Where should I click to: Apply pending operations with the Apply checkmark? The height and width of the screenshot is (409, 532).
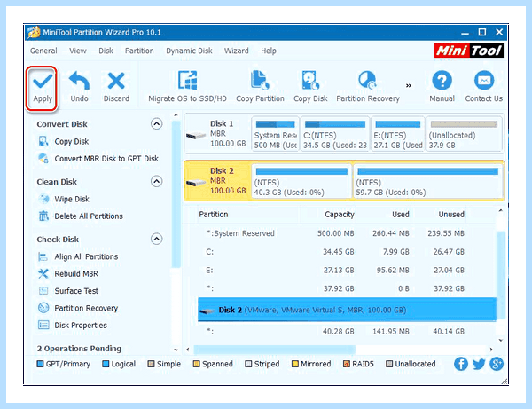pos(43,88)
